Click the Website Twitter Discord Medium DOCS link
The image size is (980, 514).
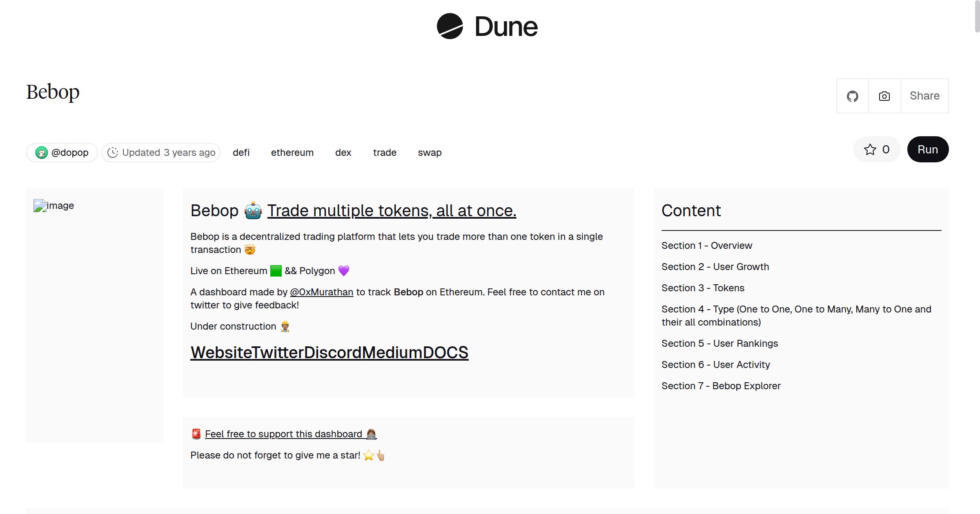click(x=329, y=353)
